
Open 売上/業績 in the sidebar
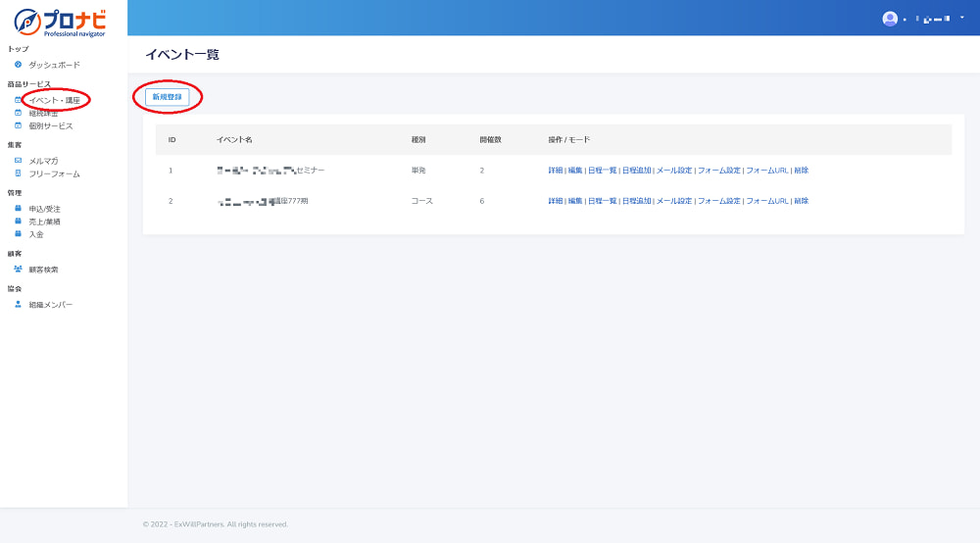(44, 222)
